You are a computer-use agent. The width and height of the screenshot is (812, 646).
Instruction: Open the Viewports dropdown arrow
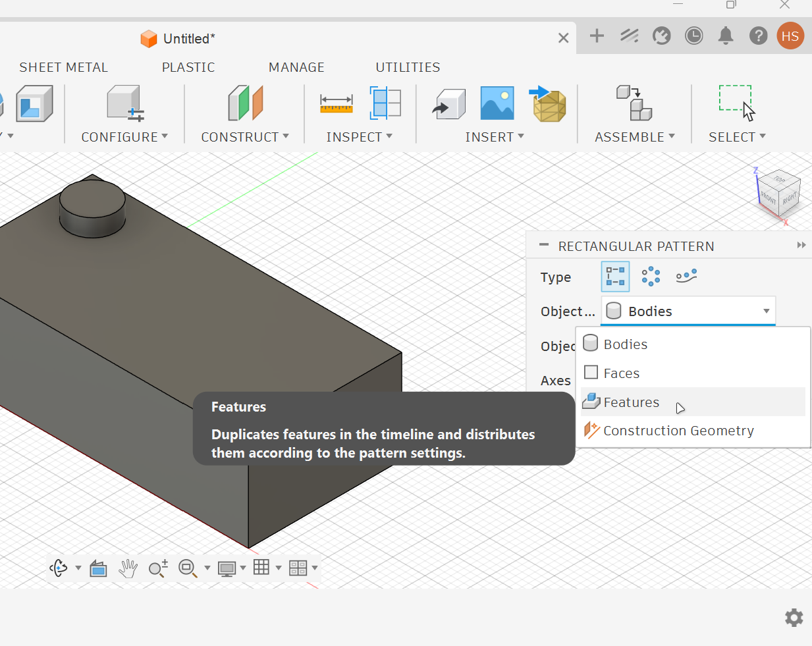click(x=315, y=568)
